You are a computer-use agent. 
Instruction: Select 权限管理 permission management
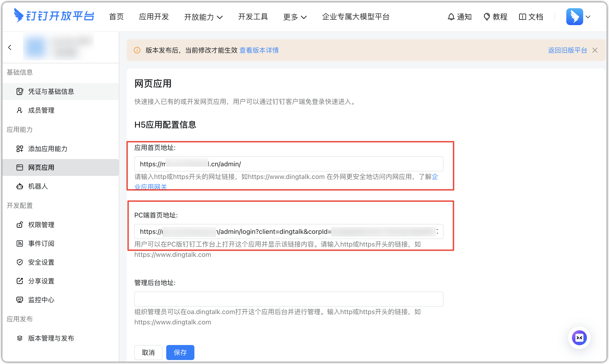(41, 224)
